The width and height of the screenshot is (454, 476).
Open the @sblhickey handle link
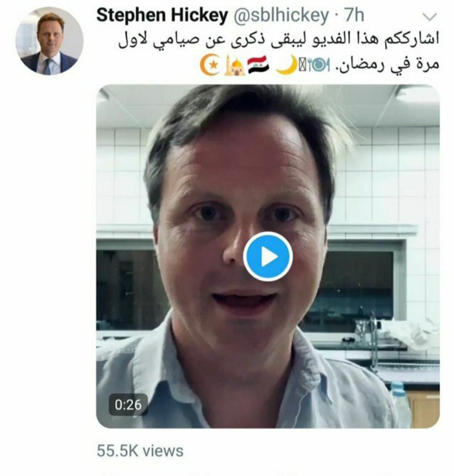[x=280, y=16]
